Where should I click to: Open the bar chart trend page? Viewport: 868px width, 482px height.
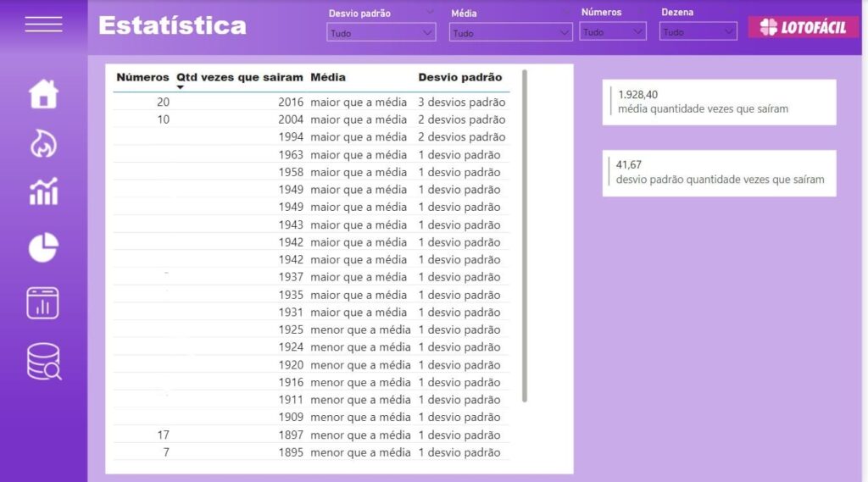[x=43, y=191]
